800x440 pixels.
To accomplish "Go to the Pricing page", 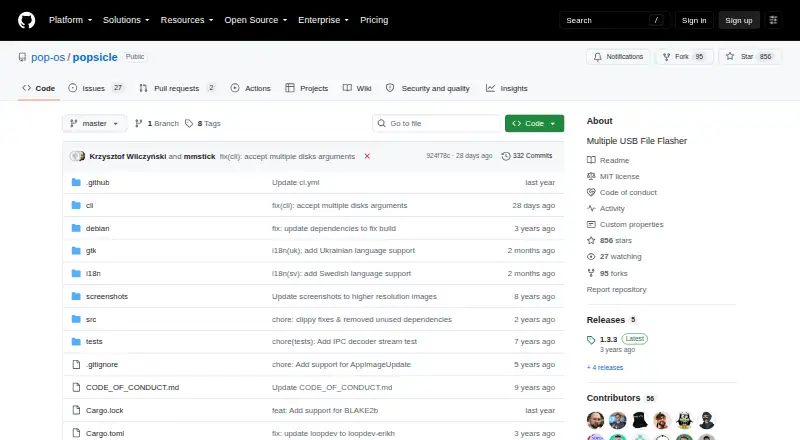I will (374, 20).
